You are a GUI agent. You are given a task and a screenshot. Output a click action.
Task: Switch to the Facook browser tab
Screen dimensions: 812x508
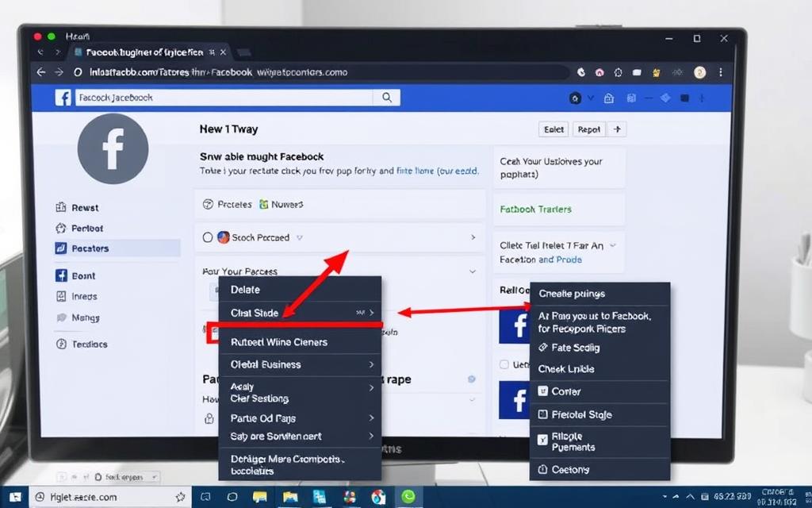coord(145,52)
